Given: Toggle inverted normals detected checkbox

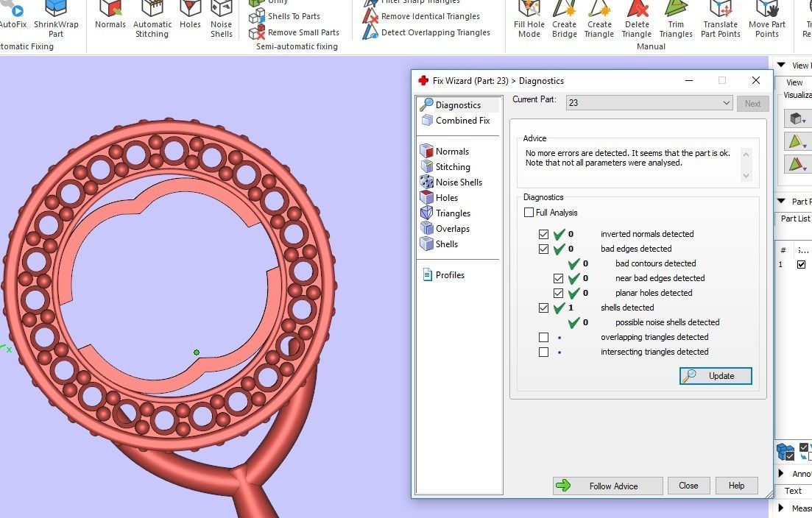Looking at the screenshot, I should pos(543,235).
